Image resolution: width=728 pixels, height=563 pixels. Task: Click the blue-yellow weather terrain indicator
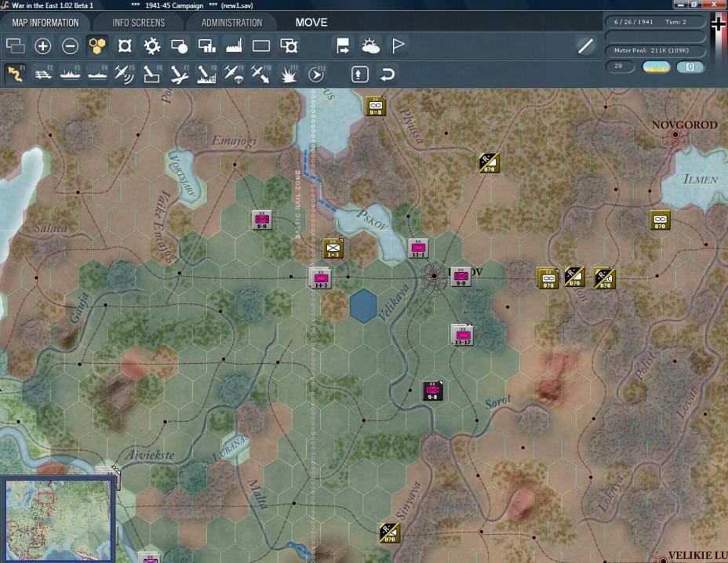(656, 67)
